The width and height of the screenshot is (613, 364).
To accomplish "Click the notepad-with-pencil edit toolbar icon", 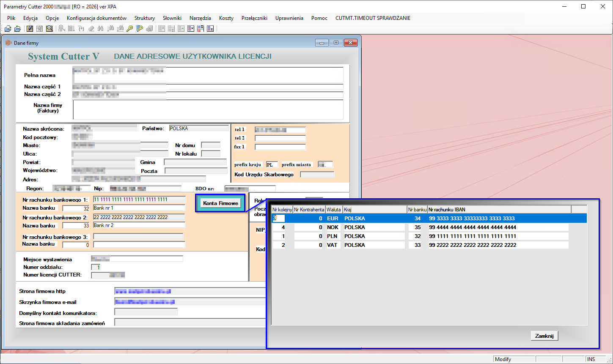I will [30, 29].
